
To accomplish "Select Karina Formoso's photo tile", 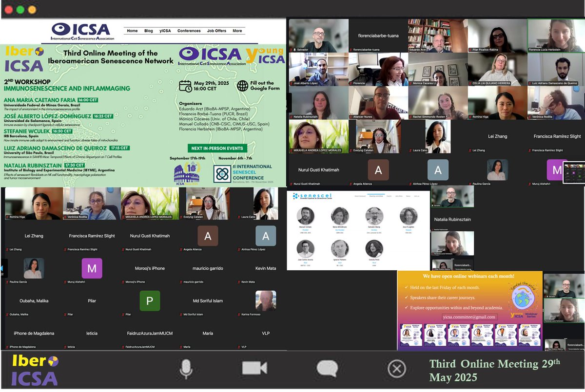I will (266, 301).
